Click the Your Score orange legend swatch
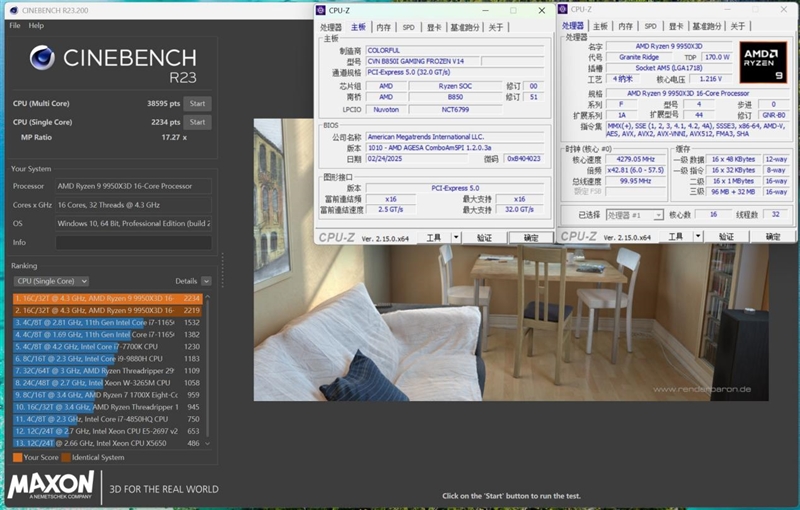The height and width of the screenshot is (510, 800). (17, 457)
